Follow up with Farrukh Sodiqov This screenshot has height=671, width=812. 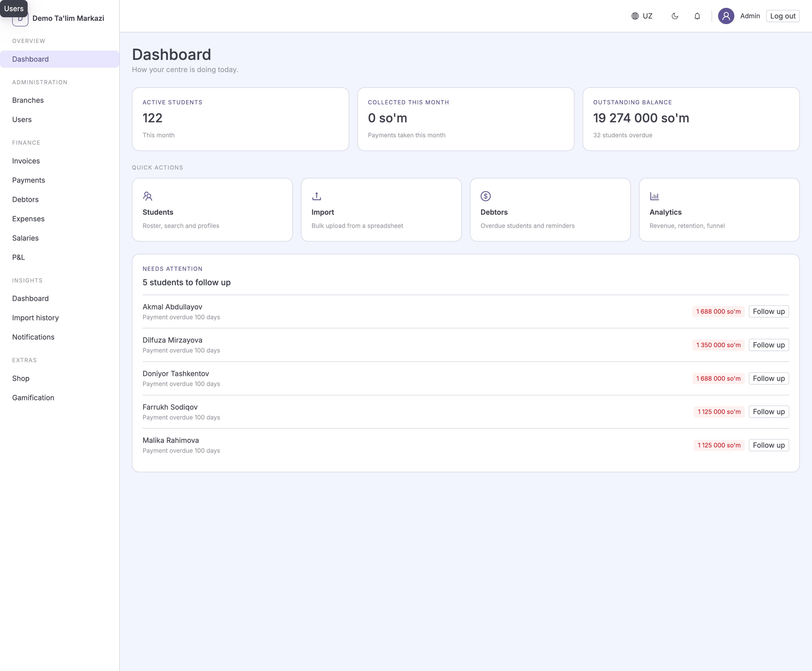769,412
